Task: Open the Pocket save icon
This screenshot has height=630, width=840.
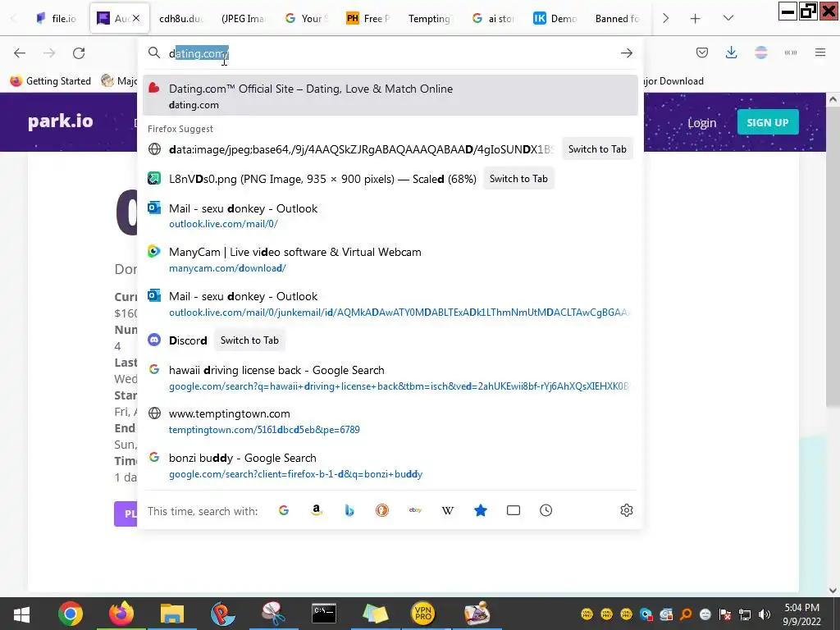Action: [702, 52]
